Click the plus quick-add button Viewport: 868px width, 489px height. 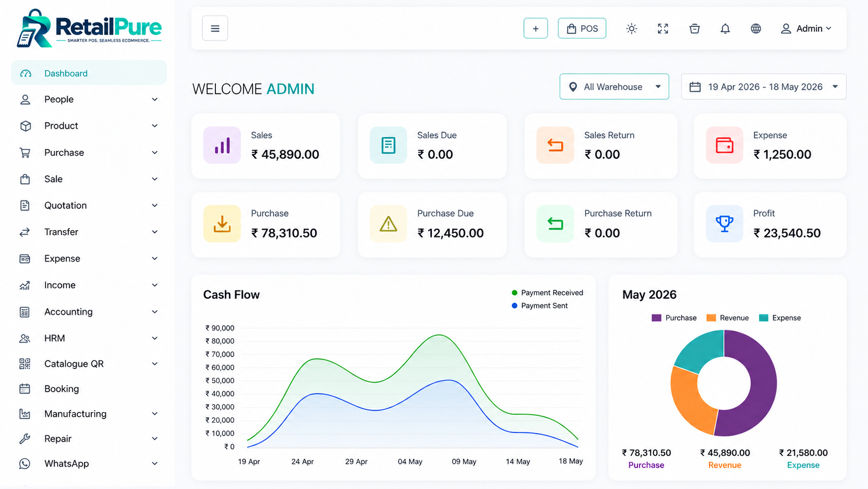pyautogui.click(x=535, y=29)
